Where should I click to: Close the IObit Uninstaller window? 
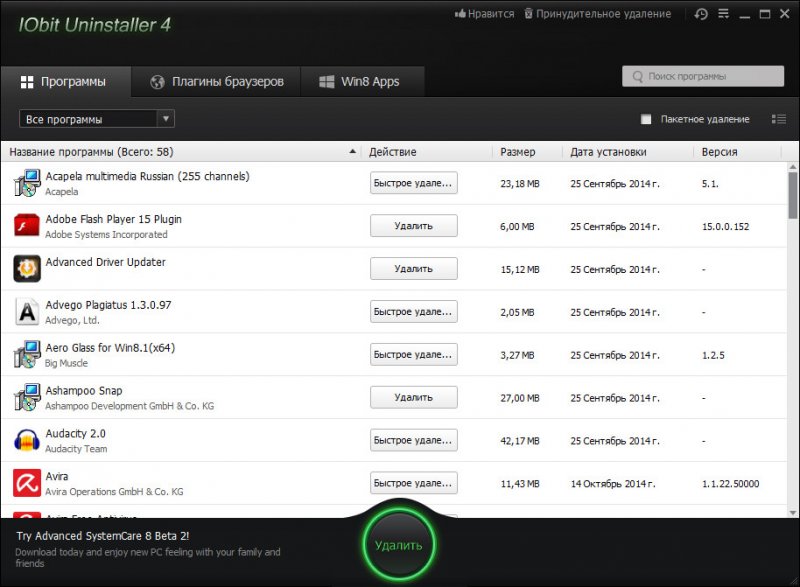[x=785, y=14]
